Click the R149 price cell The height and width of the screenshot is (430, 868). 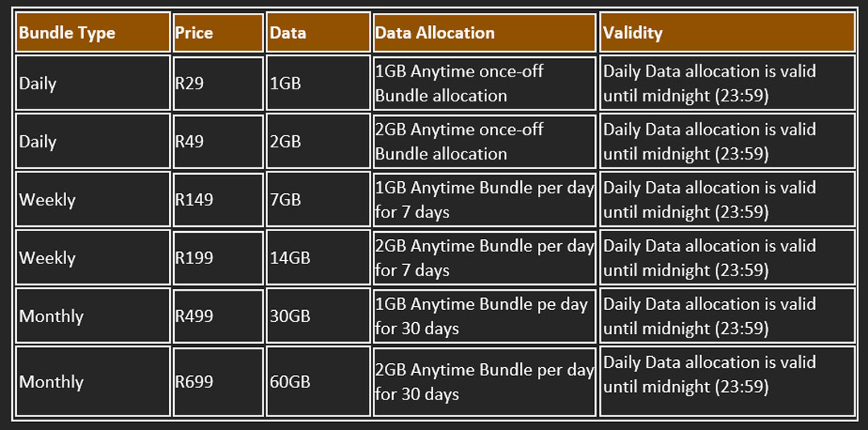[194, 200]
